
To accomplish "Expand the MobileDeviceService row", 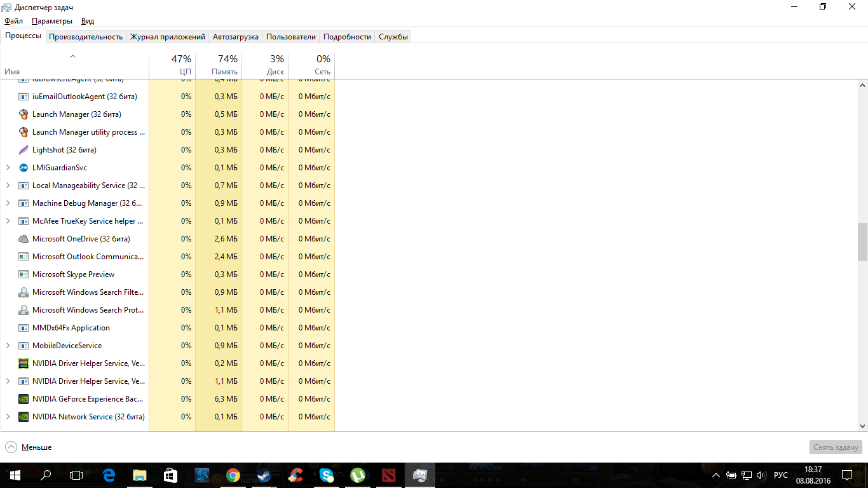I will [8, 346].
